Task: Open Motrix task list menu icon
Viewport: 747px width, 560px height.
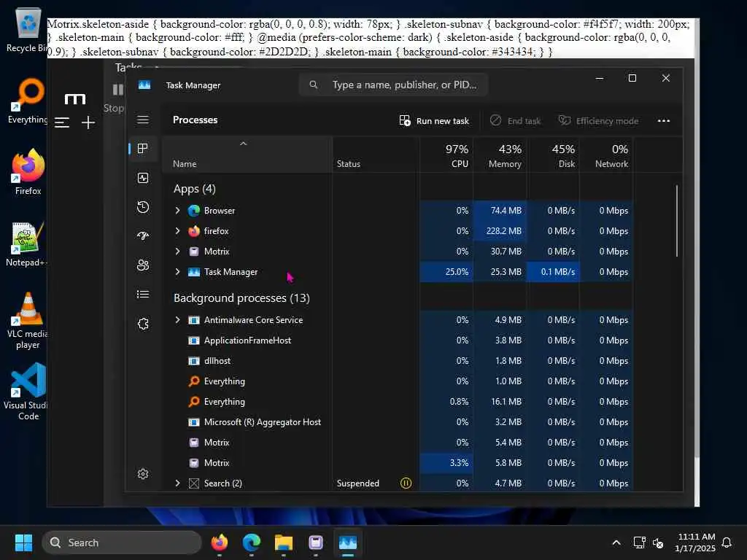Action: 62,122
